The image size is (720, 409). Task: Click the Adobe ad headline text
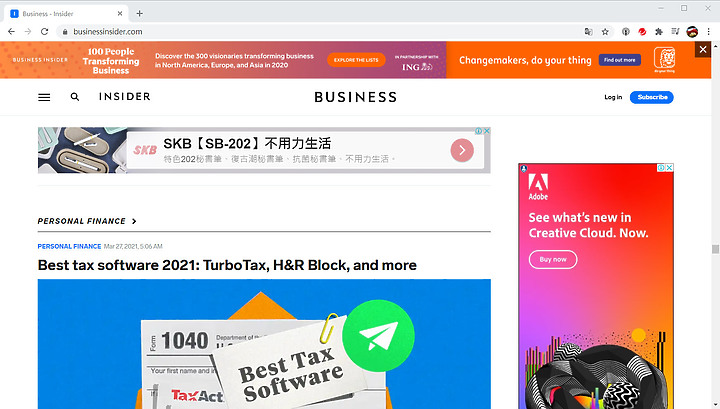pyautogui.click(x=588, y=225)
